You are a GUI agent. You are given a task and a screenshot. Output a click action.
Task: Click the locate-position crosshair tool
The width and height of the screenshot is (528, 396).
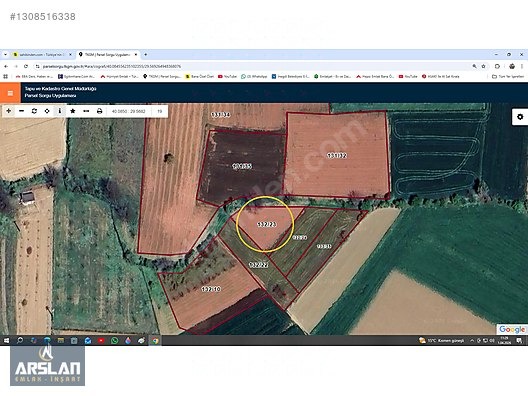(x=47, y=111)
